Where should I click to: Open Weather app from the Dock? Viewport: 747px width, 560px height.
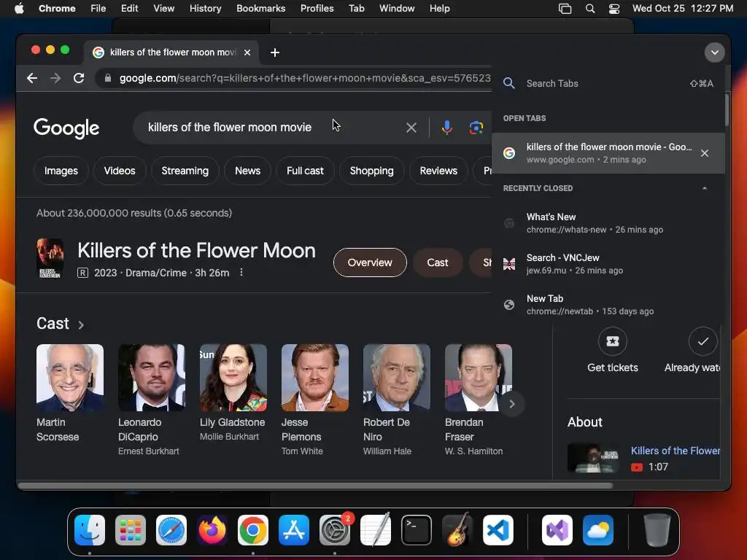(598, 530)
